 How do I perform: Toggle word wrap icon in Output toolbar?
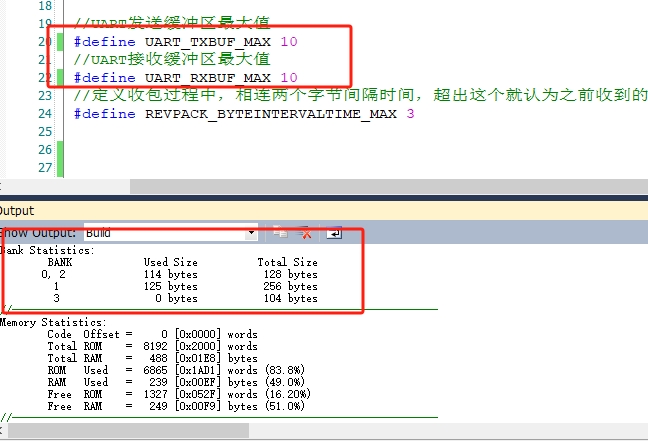334,233
